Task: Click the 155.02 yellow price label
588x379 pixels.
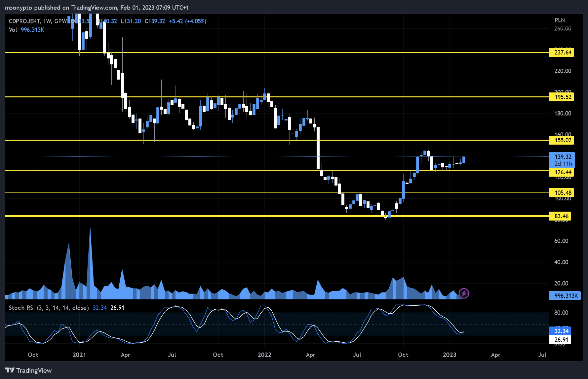Action: pyautogui.click(x=562, y=140)
